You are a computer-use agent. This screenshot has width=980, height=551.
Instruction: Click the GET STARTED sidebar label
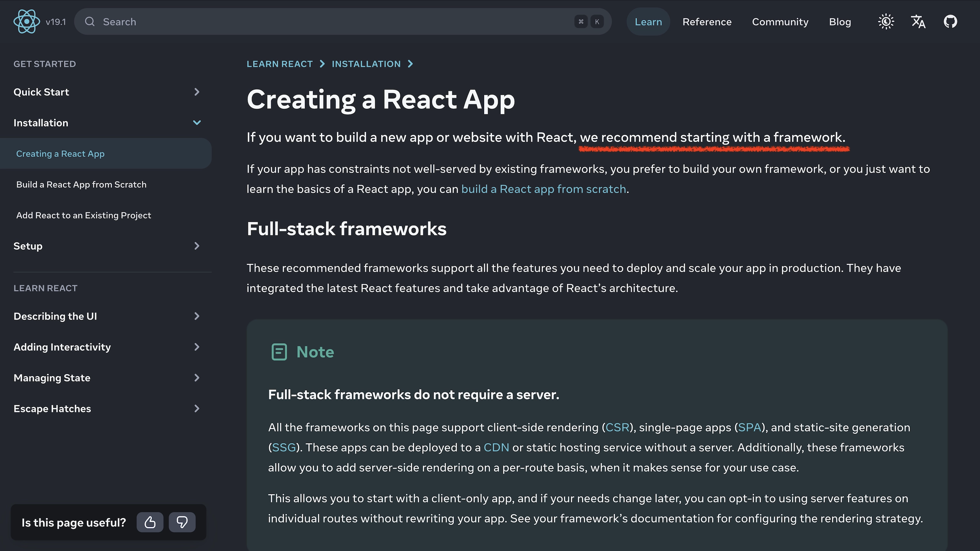(44, 64)
